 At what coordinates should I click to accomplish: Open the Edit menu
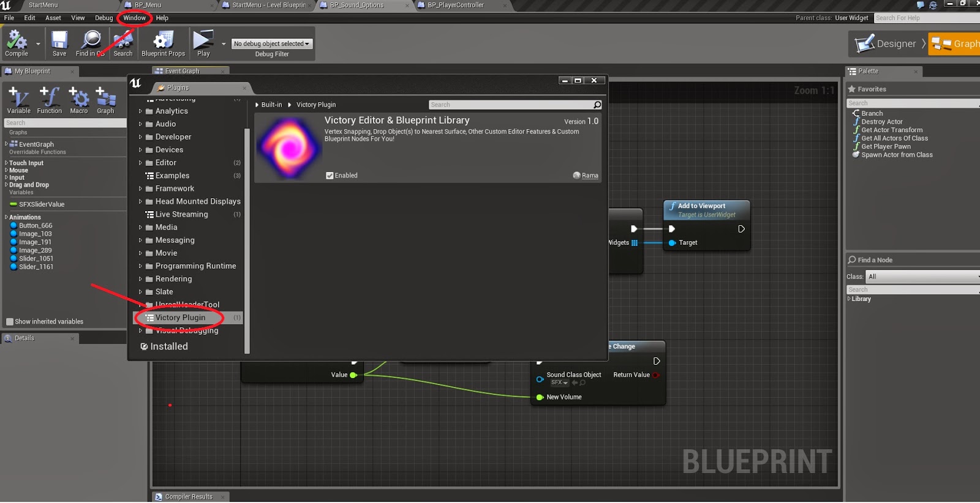[29, 18]
